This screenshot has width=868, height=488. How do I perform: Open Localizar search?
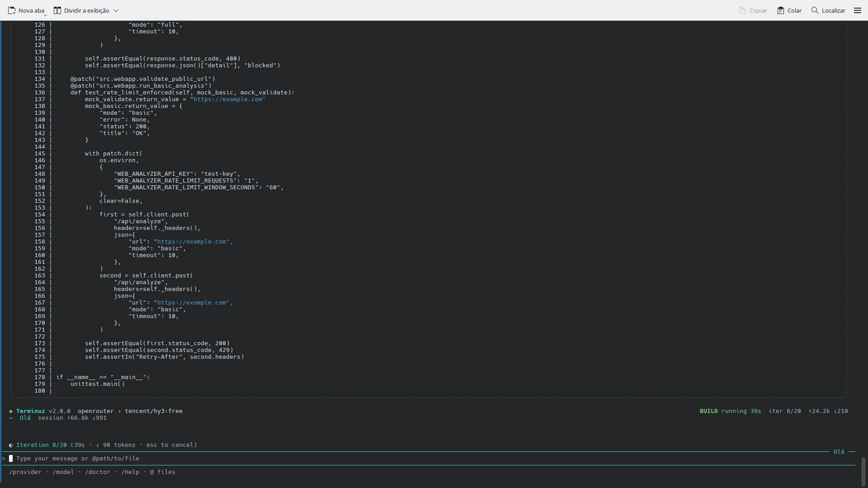[828, 10]
